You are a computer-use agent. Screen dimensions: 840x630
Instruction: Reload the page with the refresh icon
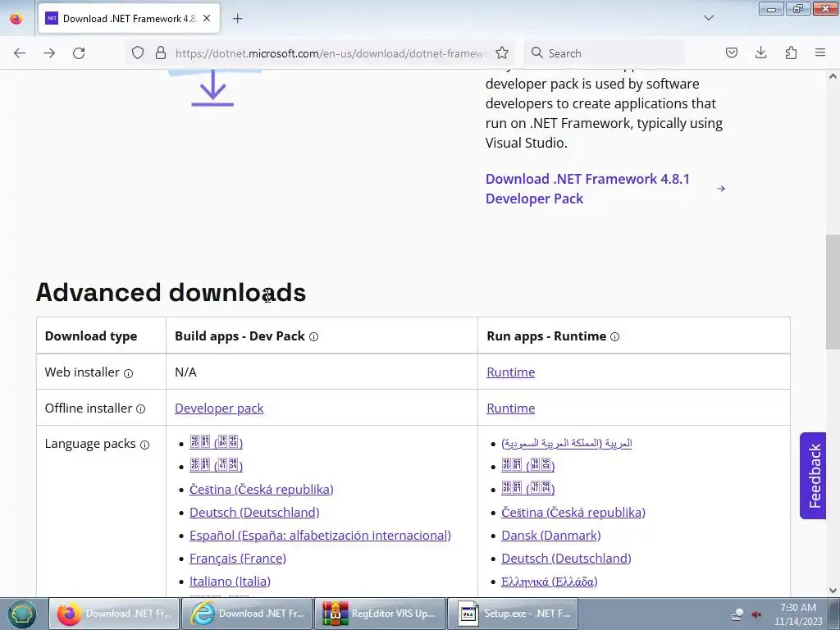point(79,53)
